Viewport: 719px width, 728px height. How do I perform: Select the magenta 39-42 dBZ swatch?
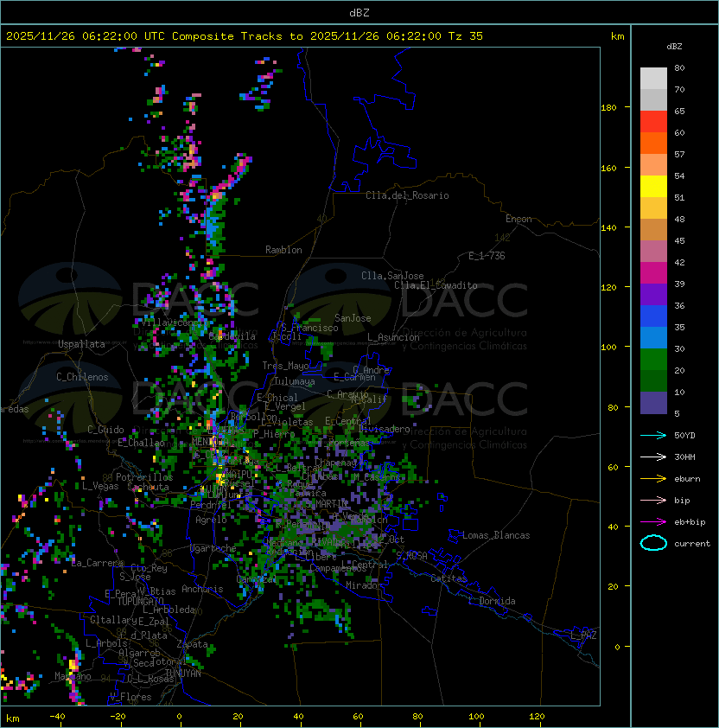tap(653, 272)
